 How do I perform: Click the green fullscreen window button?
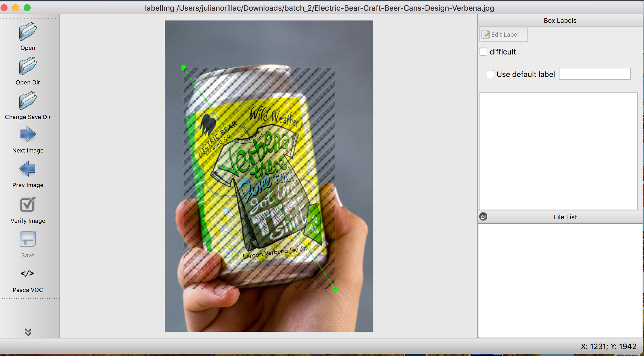click(x=27, y=8)
